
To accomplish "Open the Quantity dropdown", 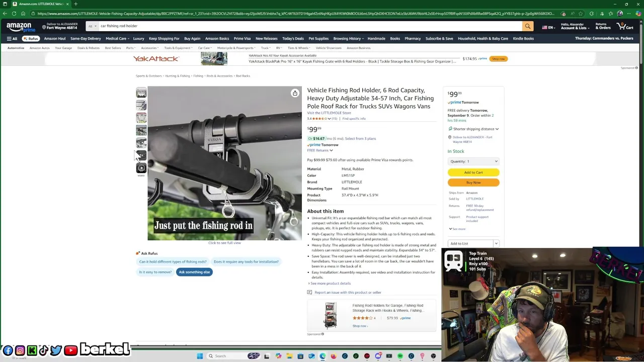I will point(473,161).
